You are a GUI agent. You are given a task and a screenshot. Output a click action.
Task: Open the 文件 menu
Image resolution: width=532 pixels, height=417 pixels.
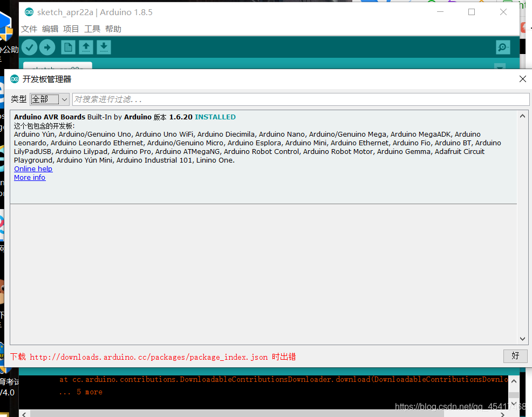click(x=30, y=29)
